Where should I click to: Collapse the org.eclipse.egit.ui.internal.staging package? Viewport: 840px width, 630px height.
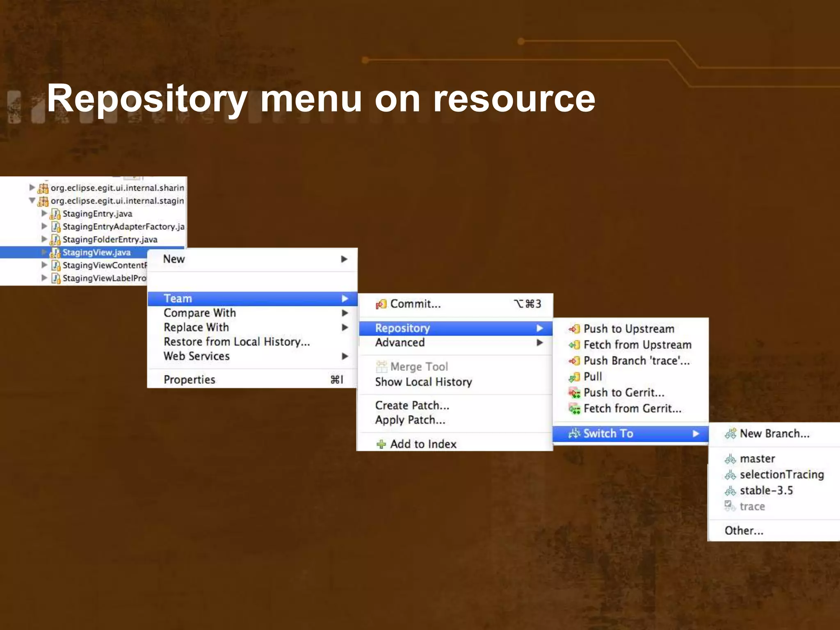coord(32,201)
